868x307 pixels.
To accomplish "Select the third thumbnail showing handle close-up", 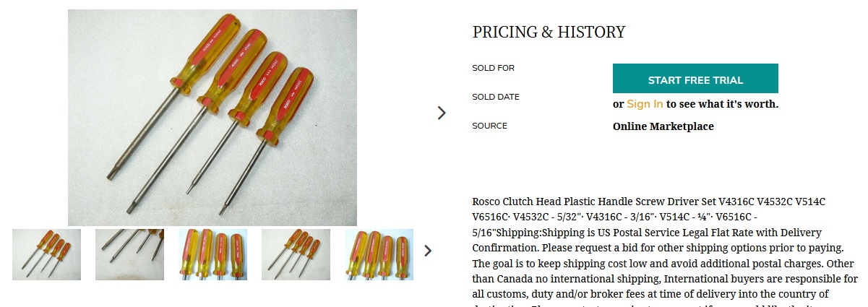I will point(212,254).
